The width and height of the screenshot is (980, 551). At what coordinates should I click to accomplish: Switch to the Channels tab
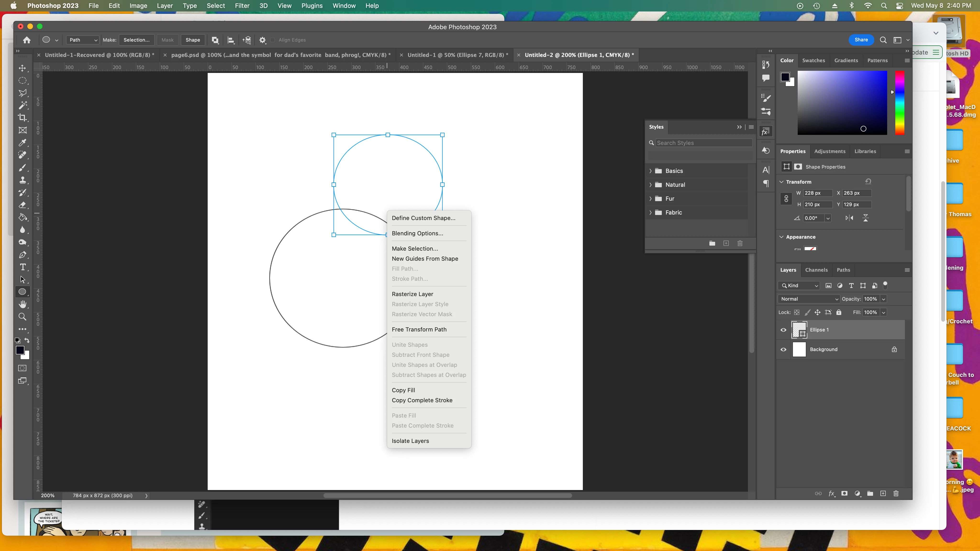pos(816,270)
